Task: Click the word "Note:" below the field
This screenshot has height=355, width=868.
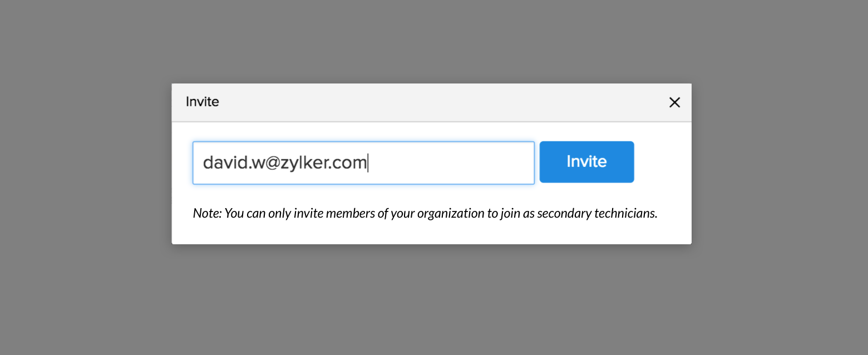Action: pos(207,214)
